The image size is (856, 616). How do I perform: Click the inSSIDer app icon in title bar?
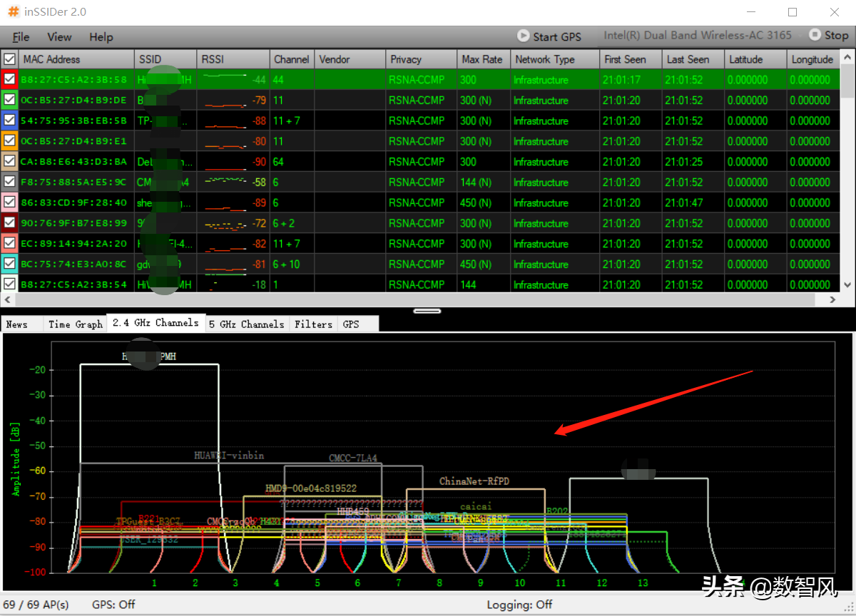tap(13, 12)
